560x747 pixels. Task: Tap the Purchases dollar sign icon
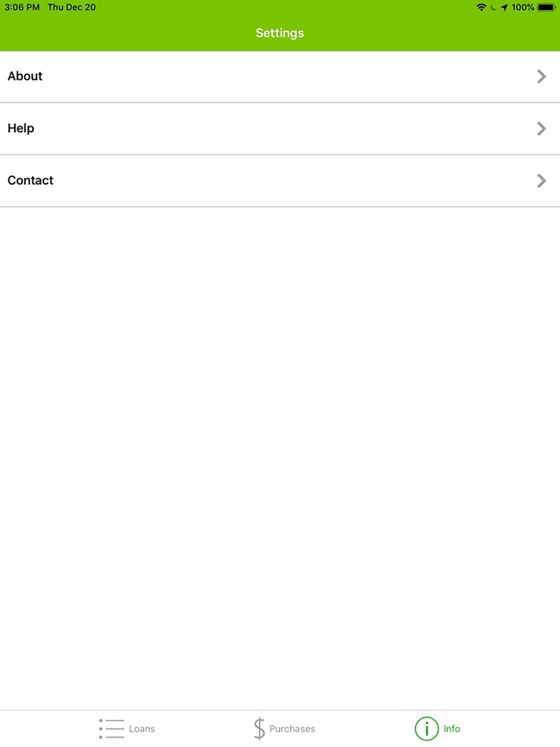click(x=259, y=729)
